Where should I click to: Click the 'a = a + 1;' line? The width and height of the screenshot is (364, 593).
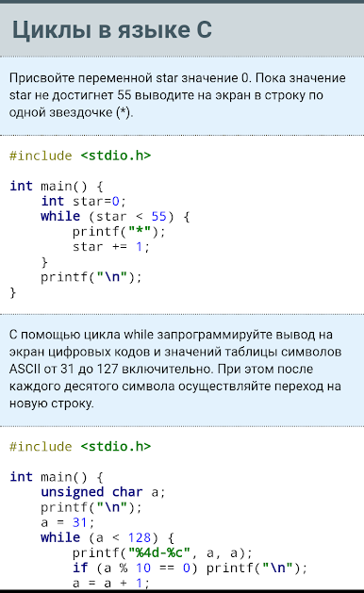tap(111, 583)
